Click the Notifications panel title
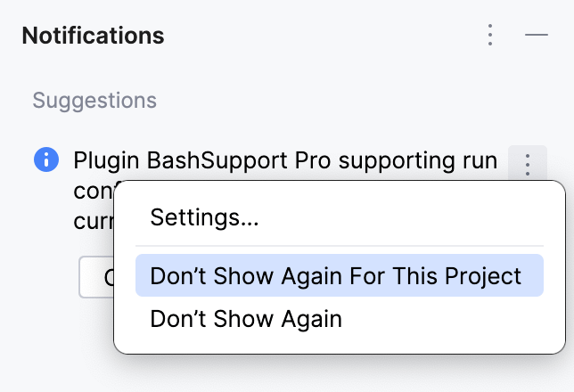The height and width of the screenshot is (392, 574). point(93,36)
